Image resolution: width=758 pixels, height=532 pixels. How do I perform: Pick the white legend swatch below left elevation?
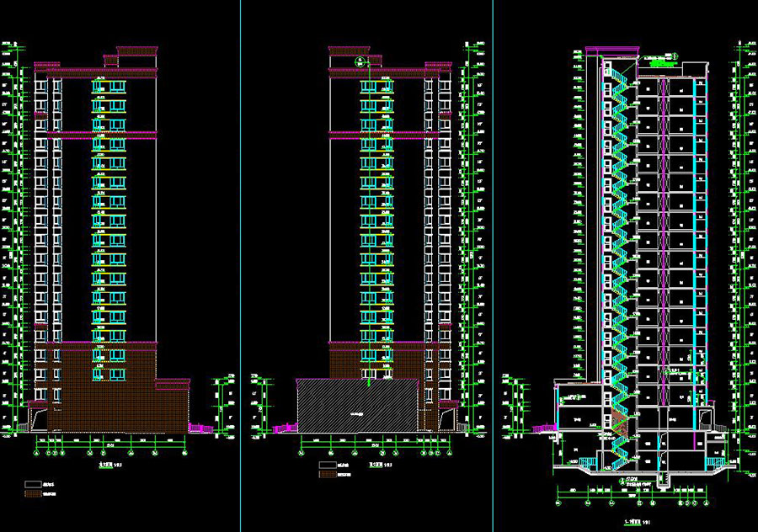tap(33, 483)
